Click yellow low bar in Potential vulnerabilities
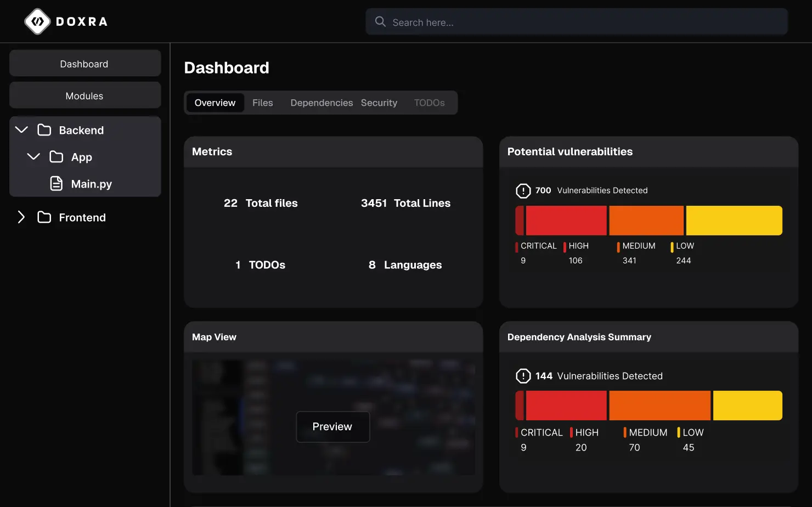Image resolution: width=812 pixels, height=507 pixels. point(734,221)
